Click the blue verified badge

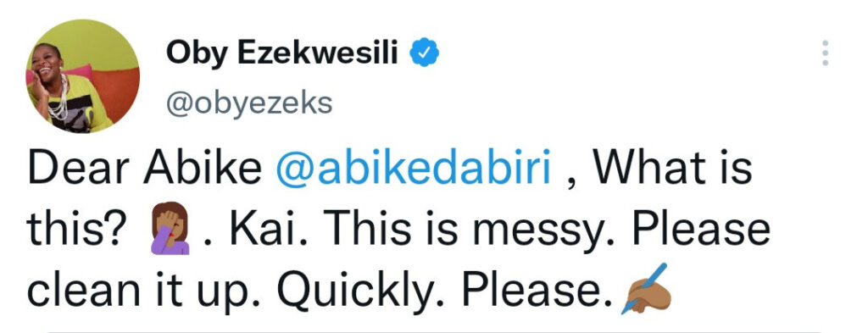(424, 53)
